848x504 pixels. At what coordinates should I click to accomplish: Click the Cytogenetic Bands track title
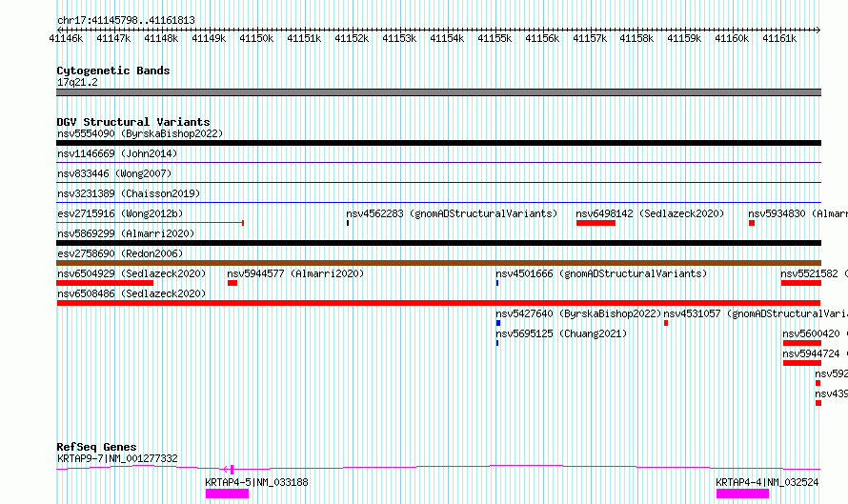[x=113, y=71]
